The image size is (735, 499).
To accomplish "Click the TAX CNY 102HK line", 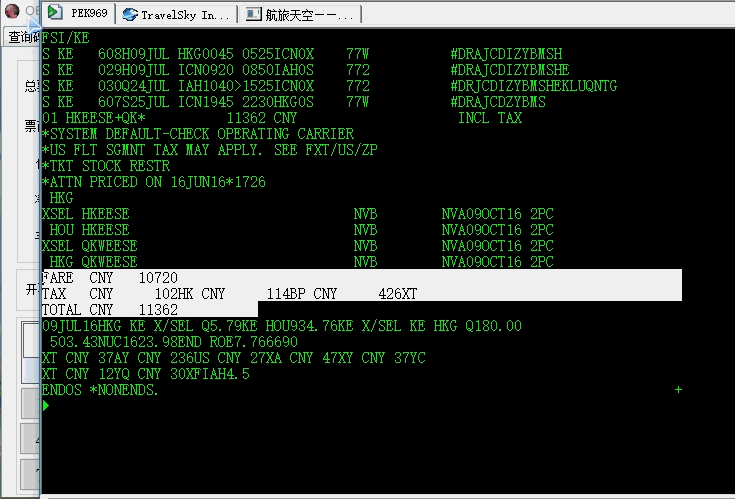I will point(230,294).
